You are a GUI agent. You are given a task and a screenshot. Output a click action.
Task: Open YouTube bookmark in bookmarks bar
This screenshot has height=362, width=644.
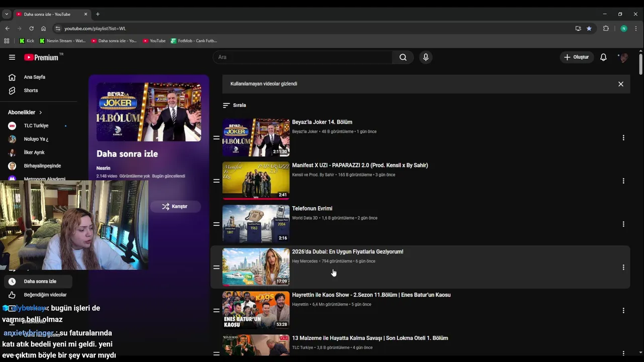(154, 41)
